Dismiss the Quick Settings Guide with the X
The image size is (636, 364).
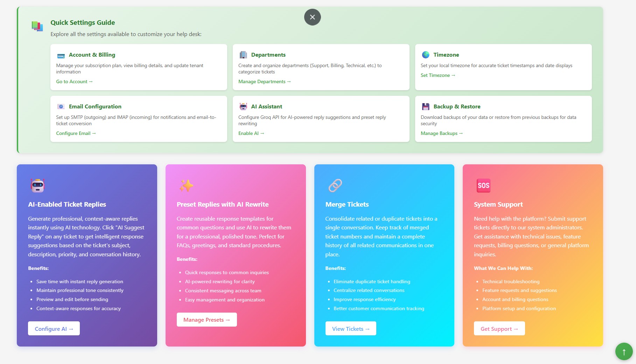pos(312,17)
